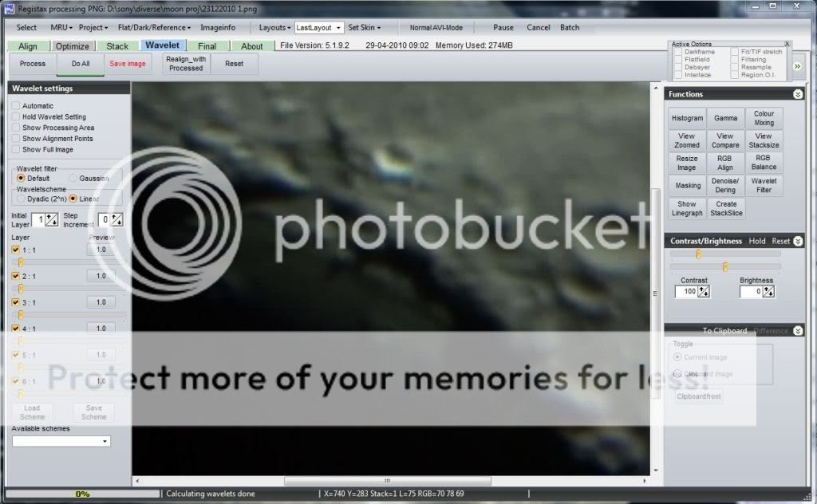Screen dimensions: 817x504
Task: Select Dyadic (2^n) waveletscheme radio
Action: click(21, 199)
